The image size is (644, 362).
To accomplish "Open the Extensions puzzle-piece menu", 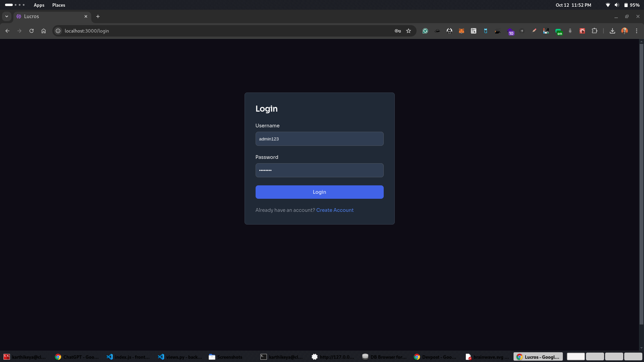I will click(594, 31).
